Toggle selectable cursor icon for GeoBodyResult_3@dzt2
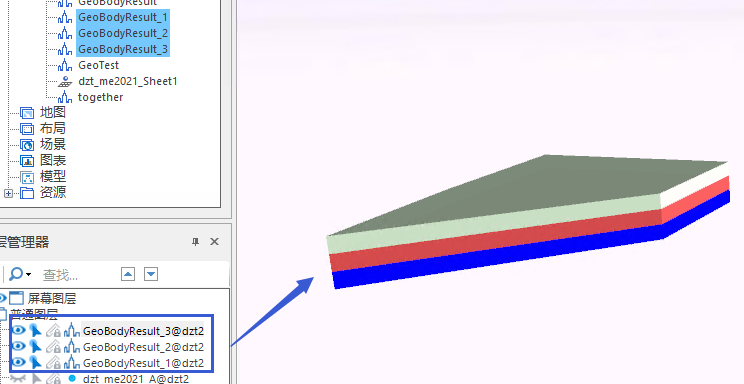The height and width of the screenshot is (384, 744). point(35,330)
